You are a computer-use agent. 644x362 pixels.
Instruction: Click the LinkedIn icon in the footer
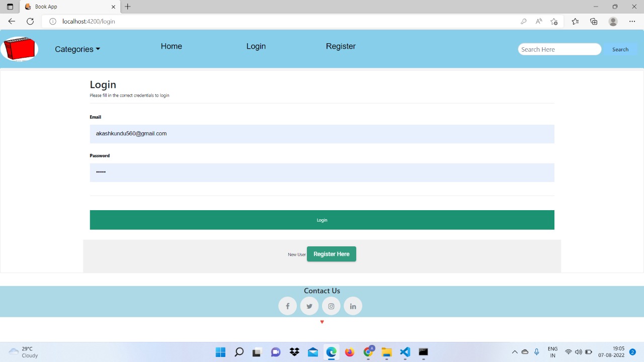[x=353, y=306]
